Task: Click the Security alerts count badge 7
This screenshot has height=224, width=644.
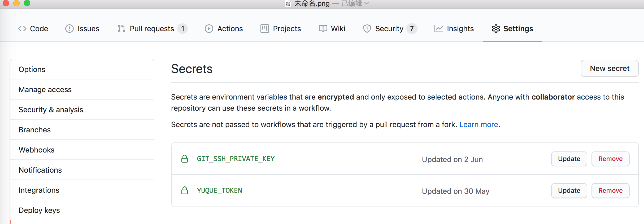Action: (x=412, y=29)
